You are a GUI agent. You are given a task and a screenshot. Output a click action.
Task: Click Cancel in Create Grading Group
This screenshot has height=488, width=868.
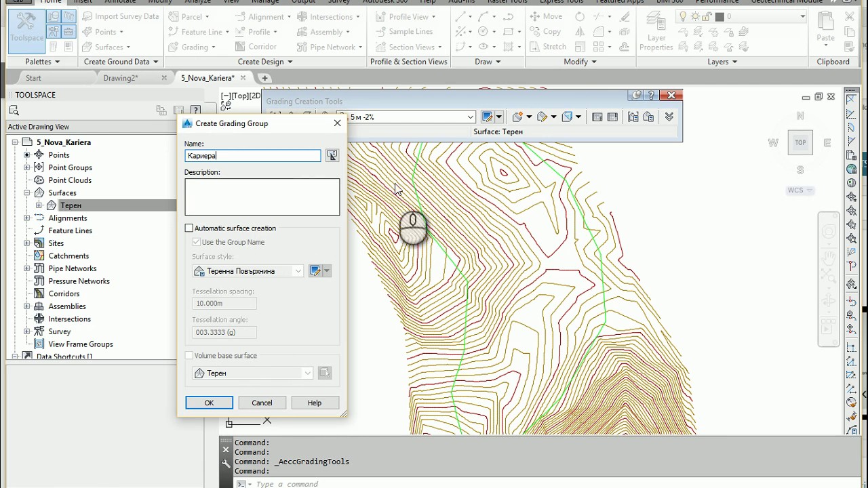coord(262,403)
